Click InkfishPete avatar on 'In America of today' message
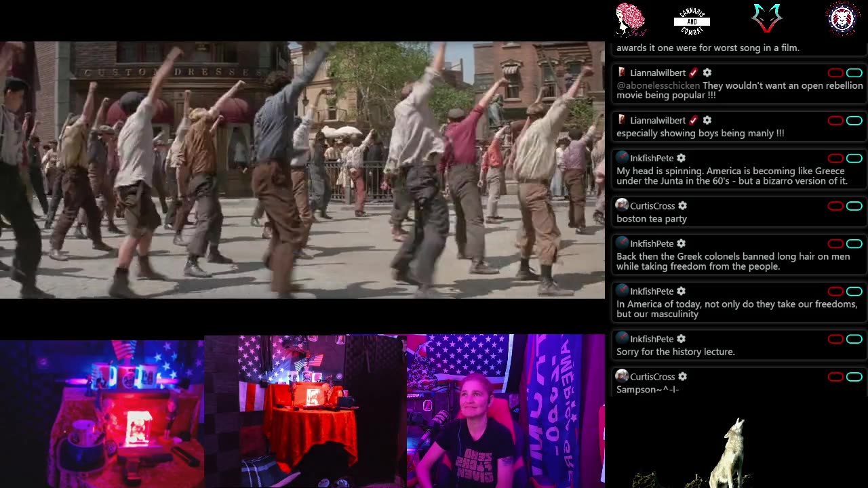 click(622, 290)
